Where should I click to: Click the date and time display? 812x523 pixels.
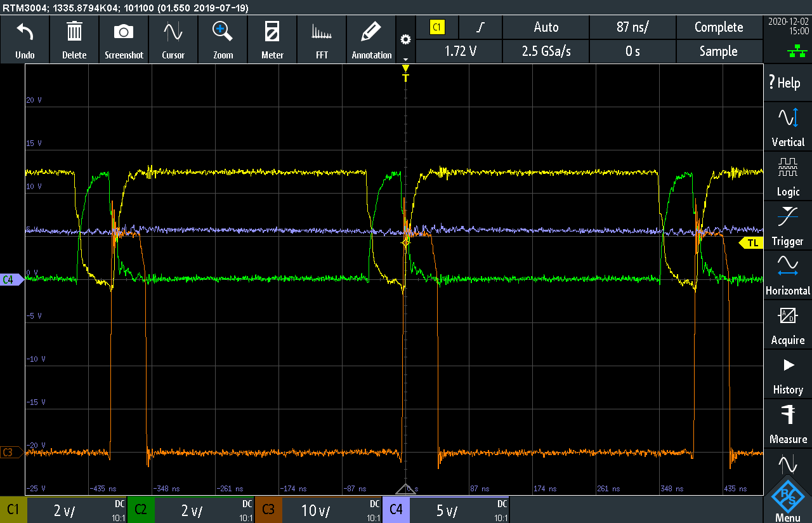(787, 26)
